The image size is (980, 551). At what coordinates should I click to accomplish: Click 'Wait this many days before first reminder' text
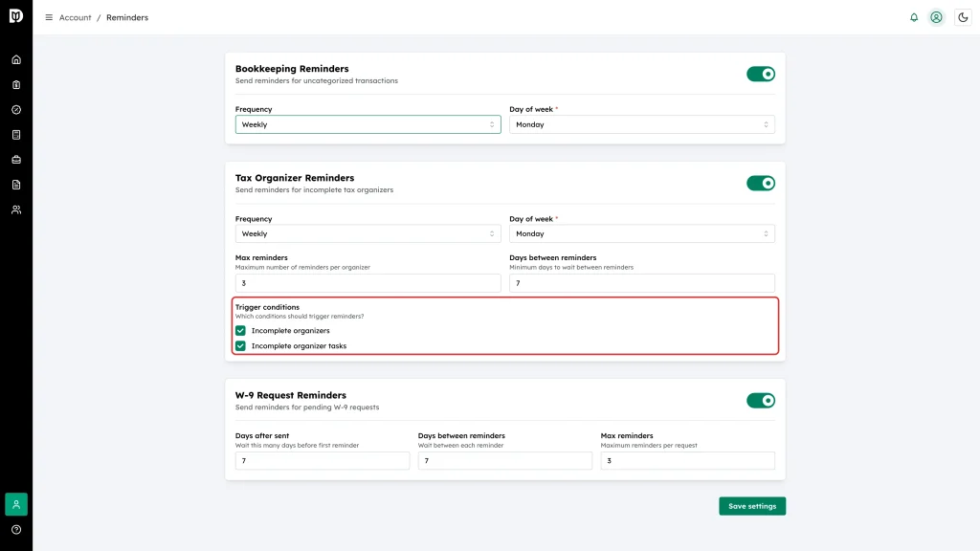tap(297, 446)
